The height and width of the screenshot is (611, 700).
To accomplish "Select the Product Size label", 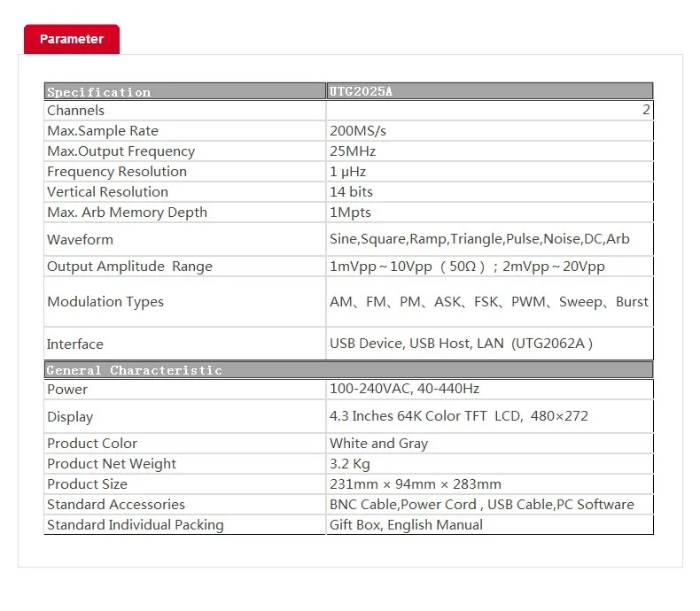I will tap(87, 484).
